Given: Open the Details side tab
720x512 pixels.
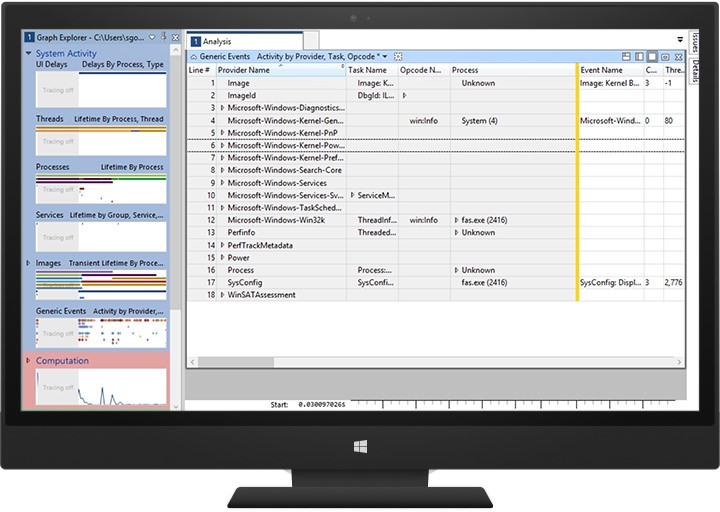Looking at the screenshot, I should pyautogui.click(x=695, y=71).
